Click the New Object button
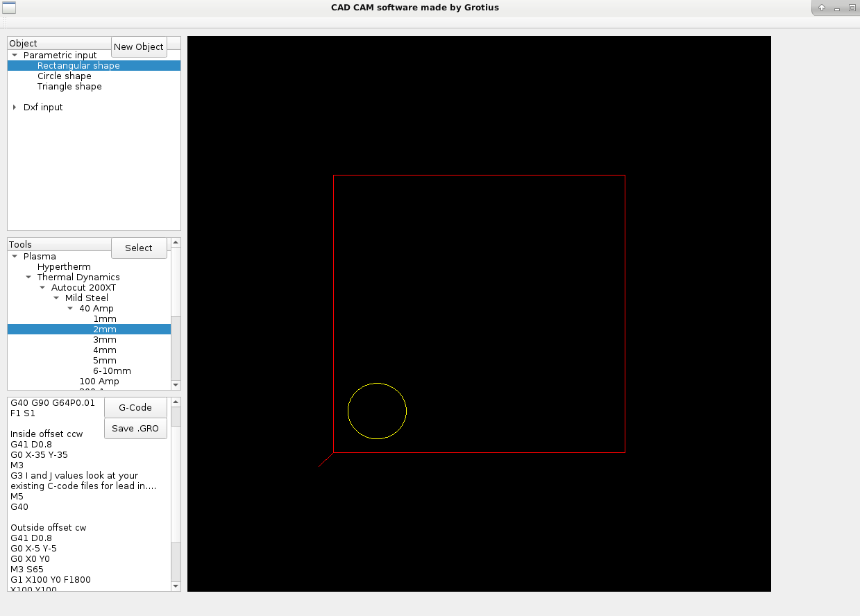The width and height of the screenshot is (860, 616). (x=139, y=46)
